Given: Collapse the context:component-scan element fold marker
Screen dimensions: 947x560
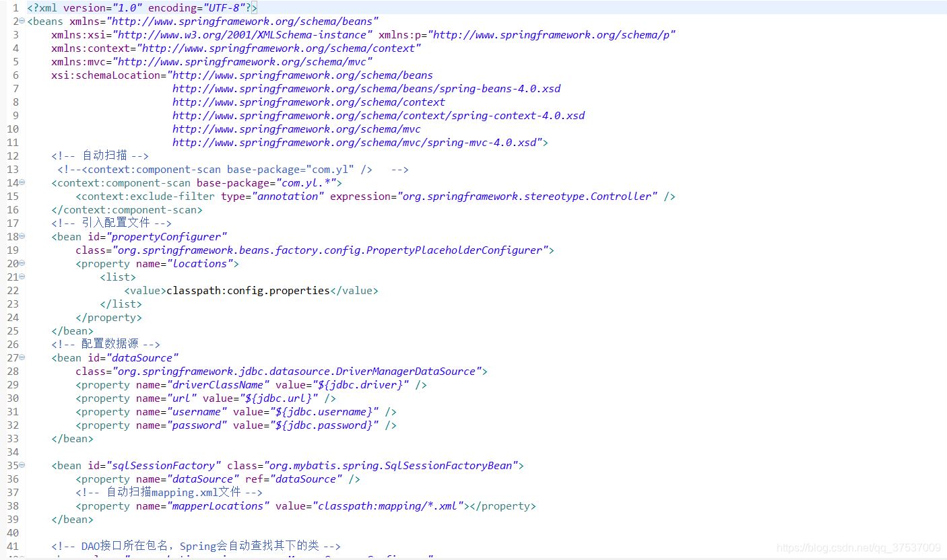Looking at the screenshot, I should (22, 182).
